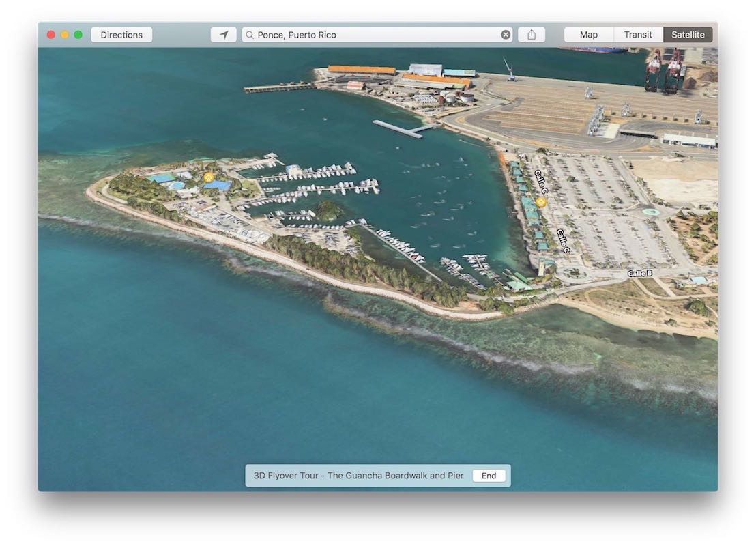Click the current location arrow icon
Viewport: 756px width, 546px height.
click(x=224, y=35)
